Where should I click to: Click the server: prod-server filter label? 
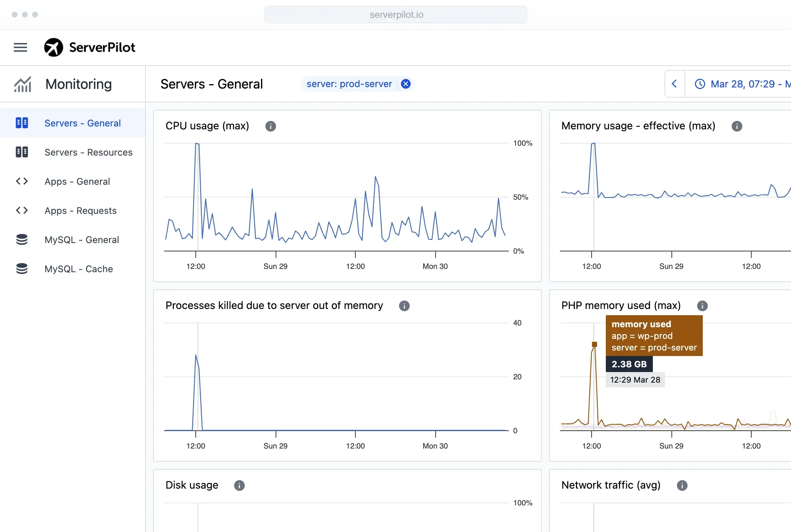(349, 84)
